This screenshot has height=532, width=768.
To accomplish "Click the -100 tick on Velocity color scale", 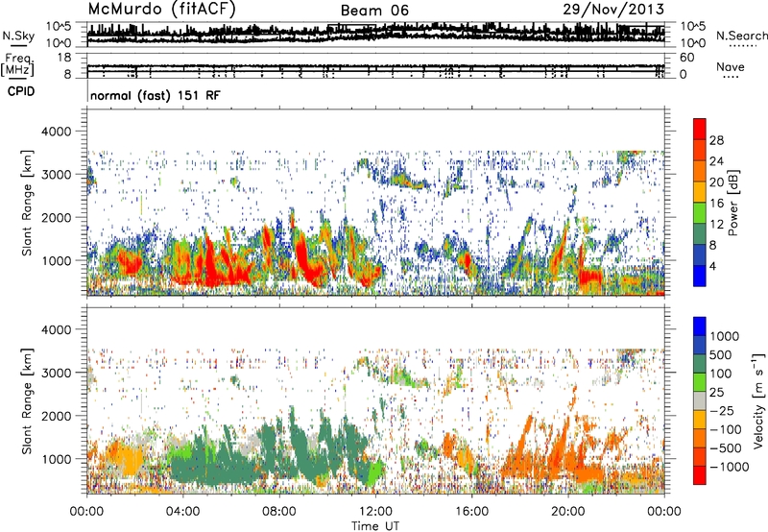I will (726, 429).
